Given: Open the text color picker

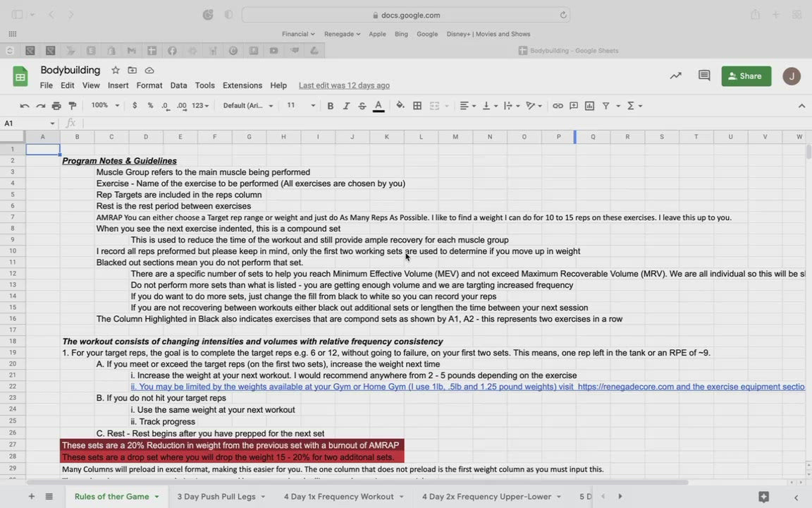Looking at the screenshot, I should (x=379, y=106).
